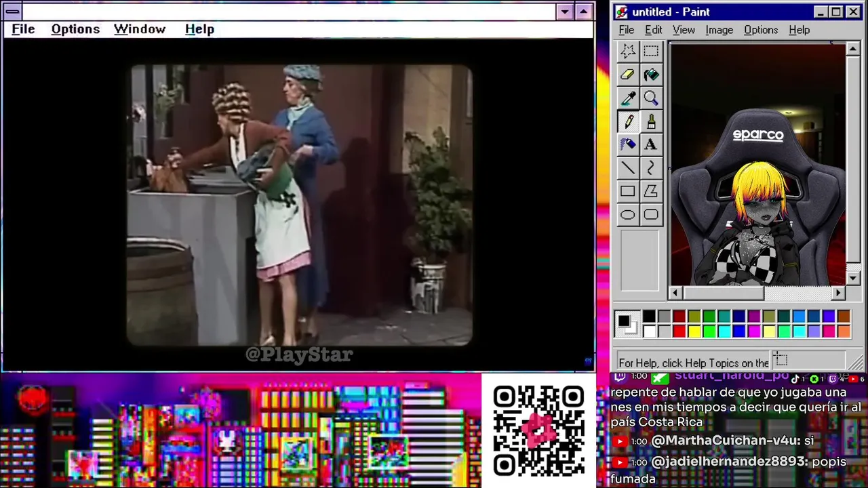
Task: Click the foreground/background color indicator box
Action: [627, 324]
